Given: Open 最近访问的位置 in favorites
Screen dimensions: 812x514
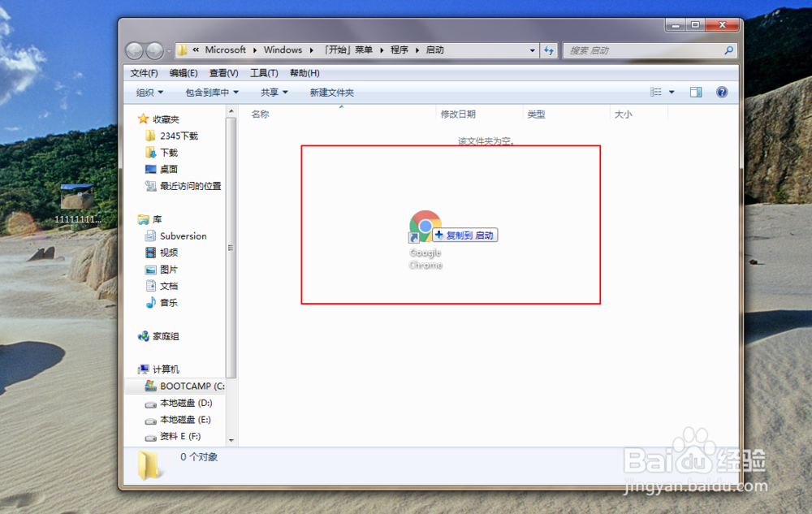Looking at the screenshot, I should click(x=190, y=185).
